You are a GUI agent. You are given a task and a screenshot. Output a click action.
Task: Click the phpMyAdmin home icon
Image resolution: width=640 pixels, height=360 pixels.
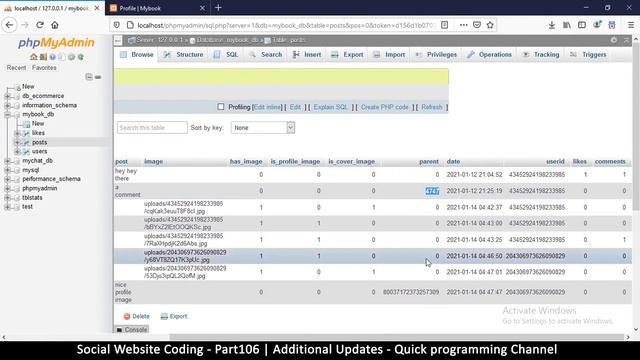pyautogui.click(x=33, y=57)
